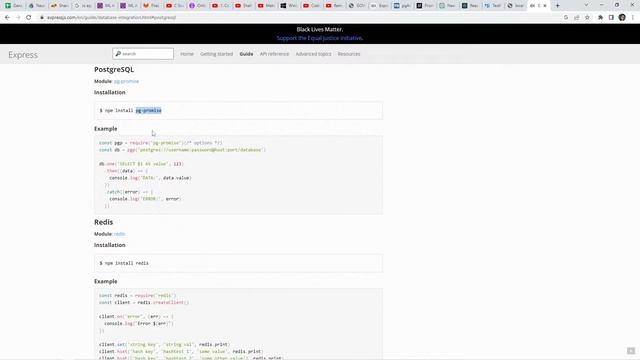Click the Express logo
Screen dimensions: 640x360
pos(23,55)
